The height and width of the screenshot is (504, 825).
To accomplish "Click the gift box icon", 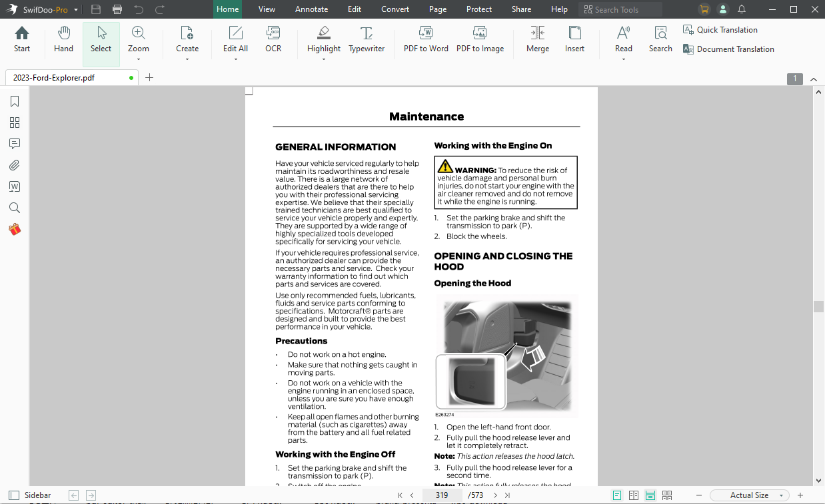I will point(15,229).
